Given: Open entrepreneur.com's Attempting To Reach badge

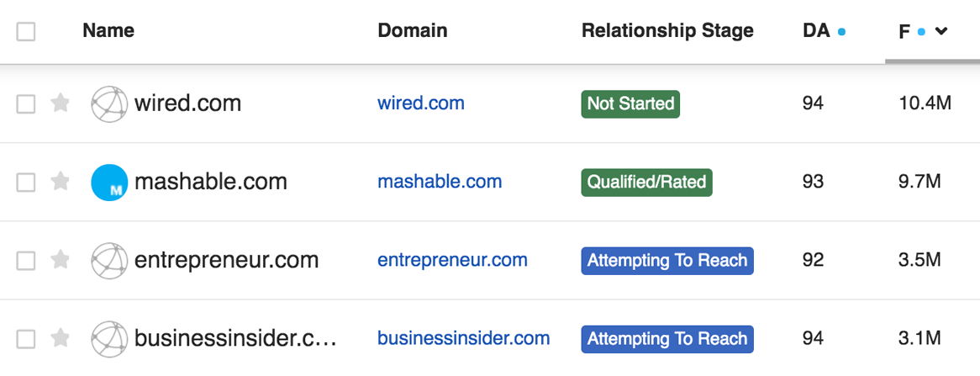Looking at the screenshot, I should pos(667,260).
